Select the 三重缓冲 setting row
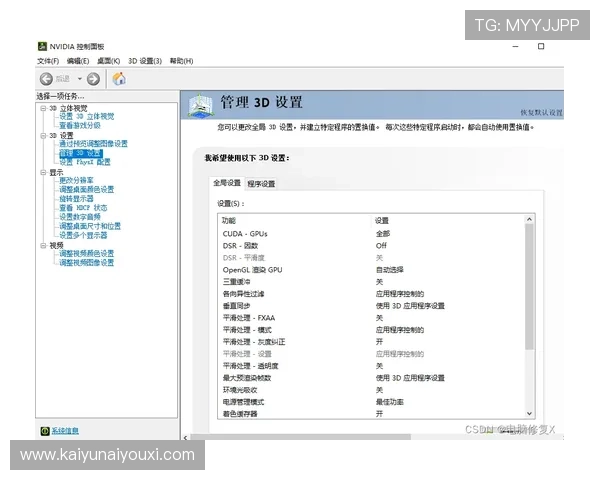 pyautogui.click(x=371, y=282)
